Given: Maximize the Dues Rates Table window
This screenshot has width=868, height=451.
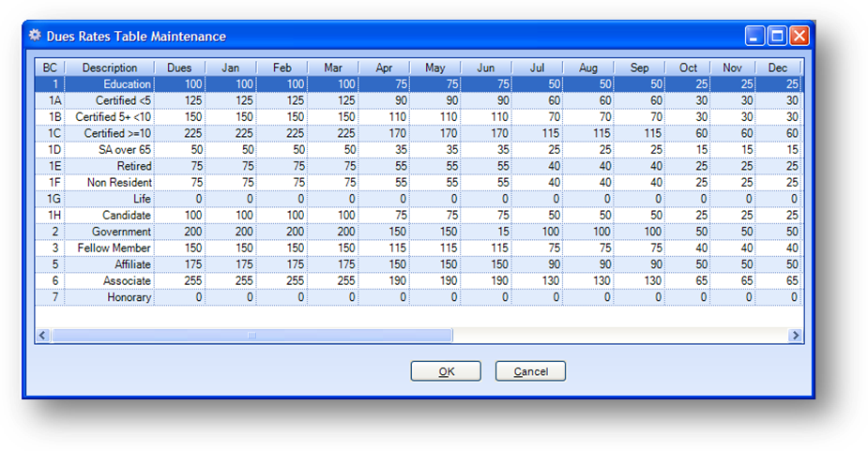Looking at the screenshot, I should click(x=777, y=36).
